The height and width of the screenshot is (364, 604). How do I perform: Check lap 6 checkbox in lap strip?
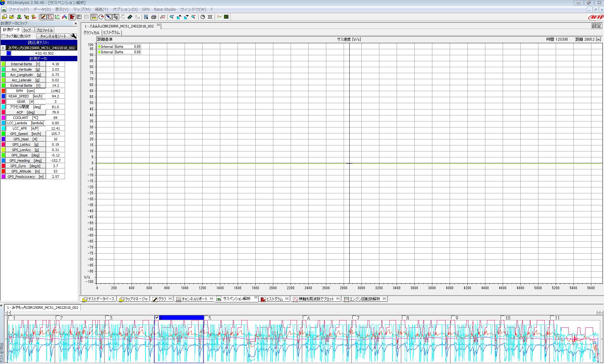[x=305, y=318]
